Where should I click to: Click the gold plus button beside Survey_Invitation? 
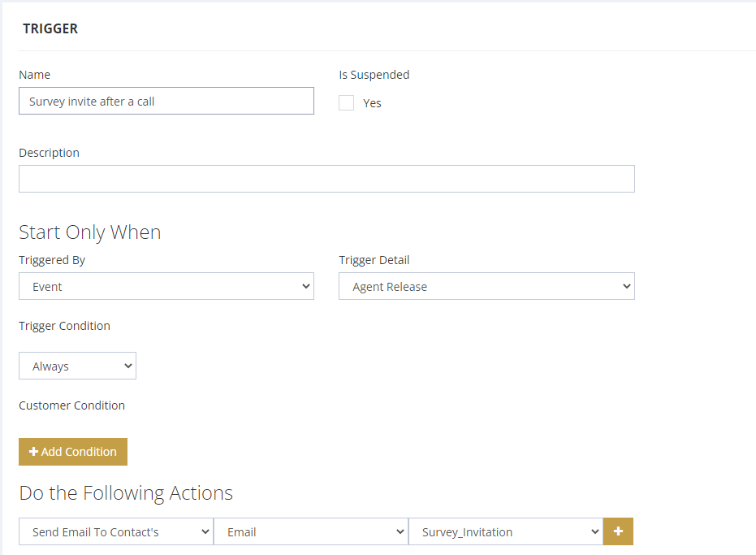[x=618, y=531]
